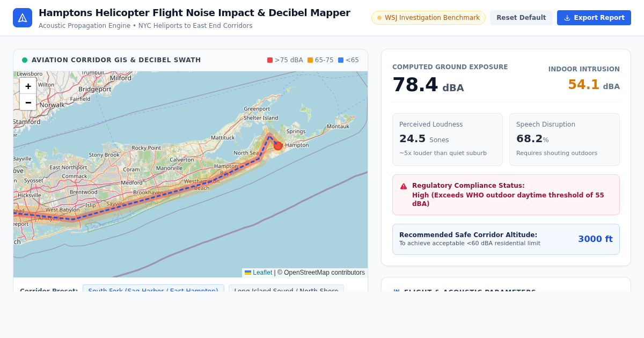This screenshot has height=338, width=644.
Task: Open the Leaflet link
Action: point(258,273)
